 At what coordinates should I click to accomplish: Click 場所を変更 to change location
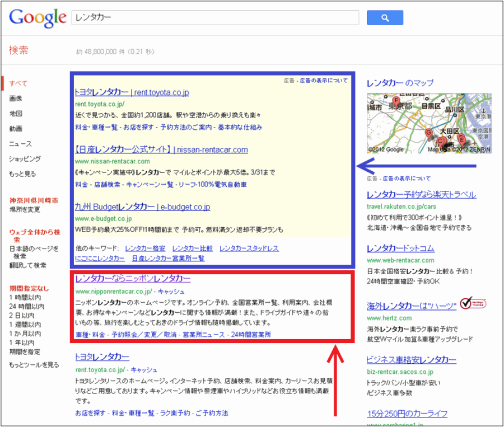click(25, 209)
